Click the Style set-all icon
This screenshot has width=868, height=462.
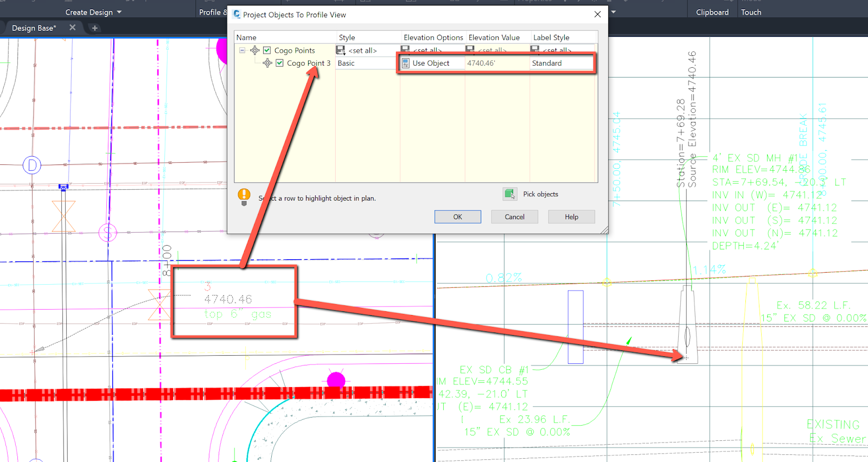[341, 50]
